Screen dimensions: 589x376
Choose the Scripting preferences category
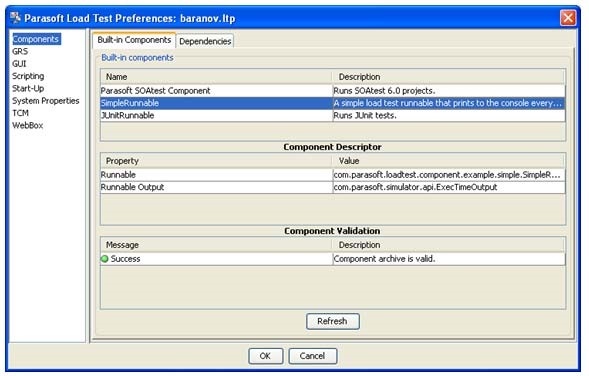[x=28, y=76]
